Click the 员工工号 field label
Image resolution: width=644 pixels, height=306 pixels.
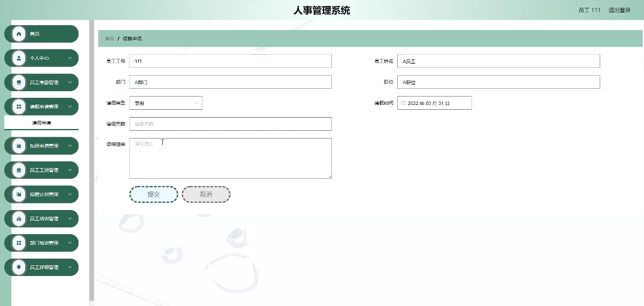point(116,61)
